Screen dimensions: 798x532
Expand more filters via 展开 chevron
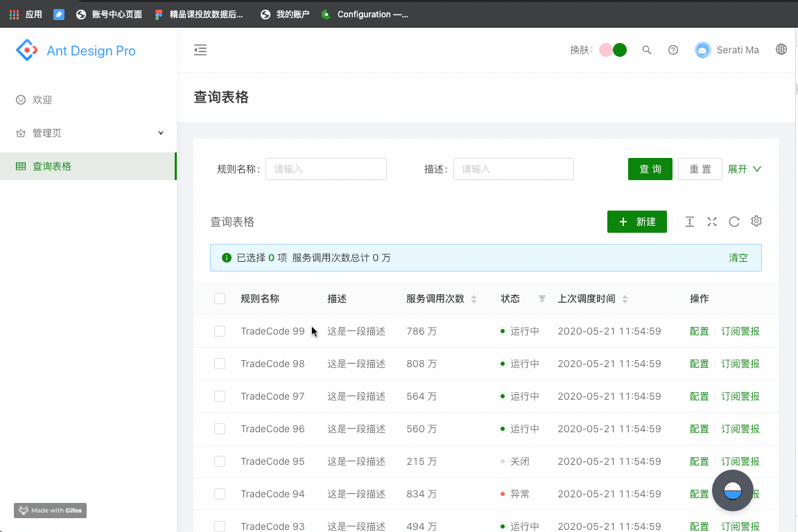point(745,168)
